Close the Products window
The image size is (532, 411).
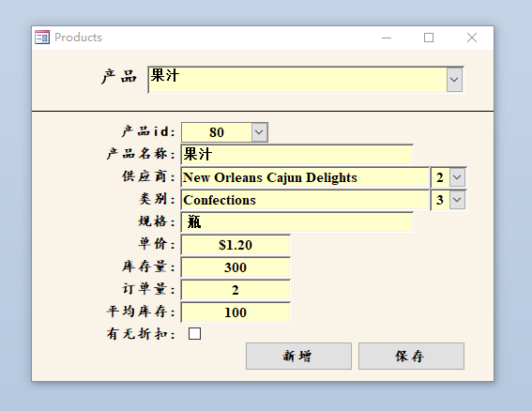click(x=472, y=38)
